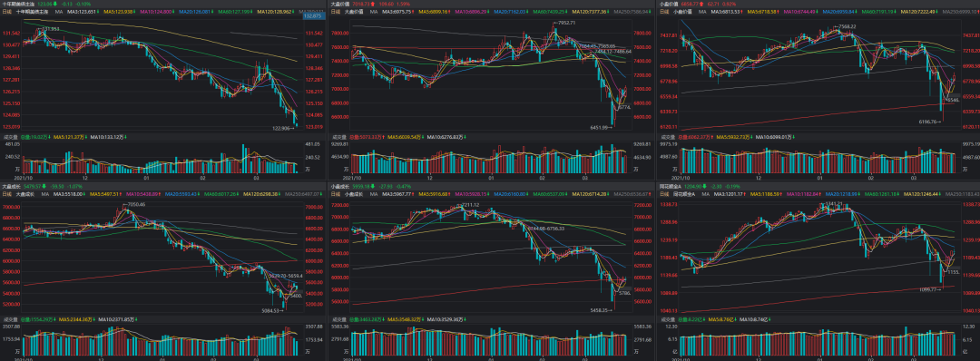Open 日线 period selector on 小盘价值 chart
Viewport: 980px width, 361px height.
point(663,12)
